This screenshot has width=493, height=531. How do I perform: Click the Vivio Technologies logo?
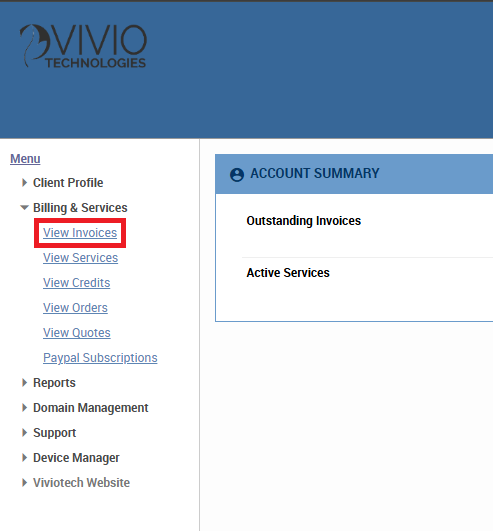(83, 46)
